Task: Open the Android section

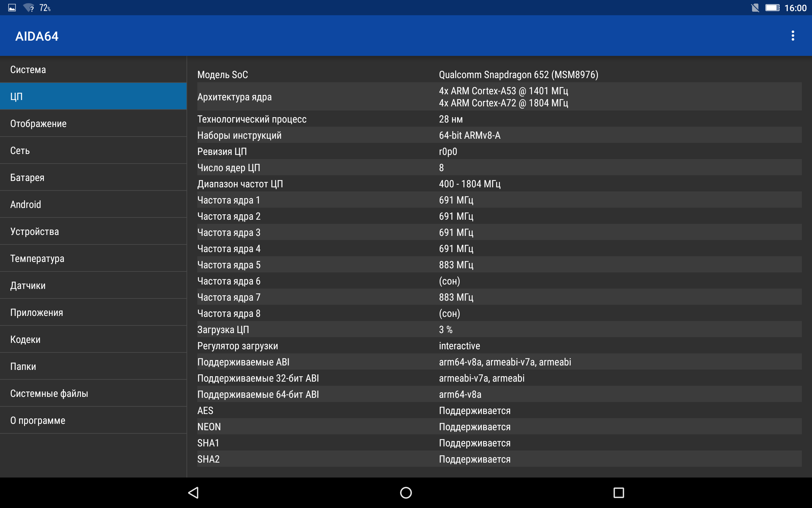Action: (x=93, y=204)
